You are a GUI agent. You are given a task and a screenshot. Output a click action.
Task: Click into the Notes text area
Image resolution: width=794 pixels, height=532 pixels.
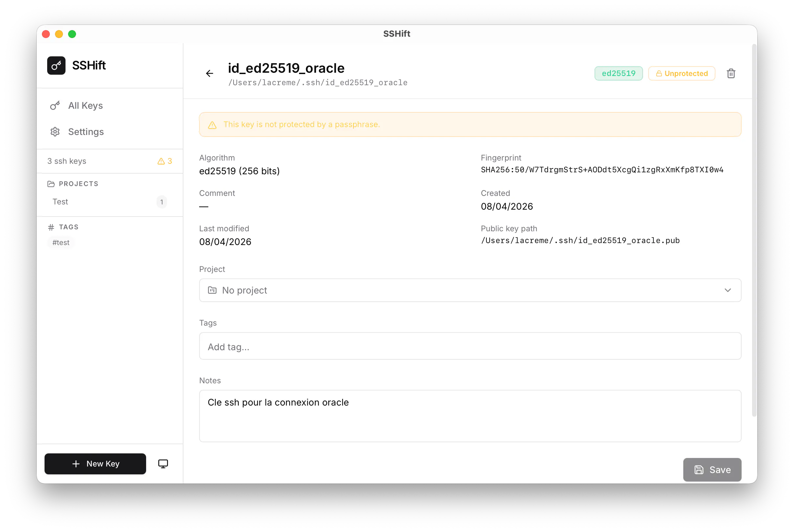470,416
